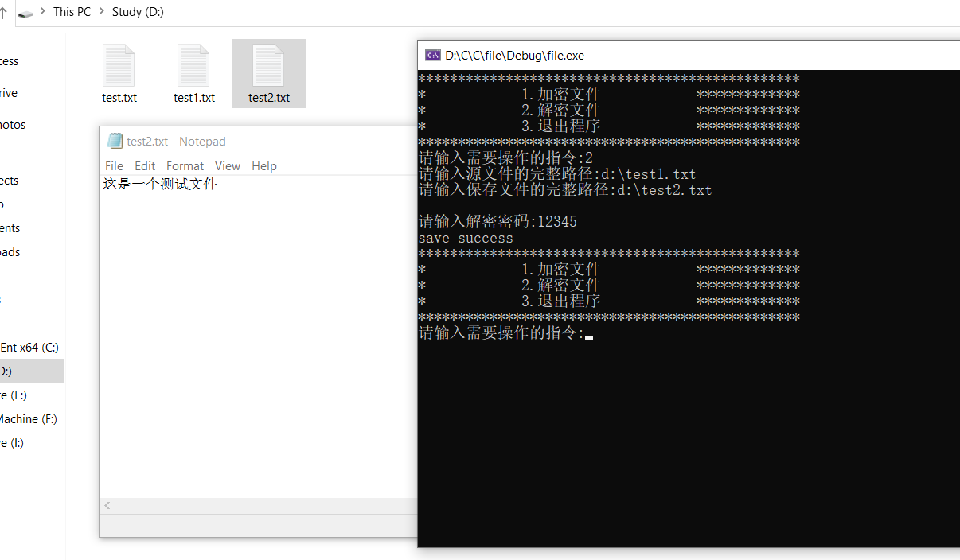Click the highlighted test2.txt file icon
This screenshot has height=560, width=960.
click(268, 67)
